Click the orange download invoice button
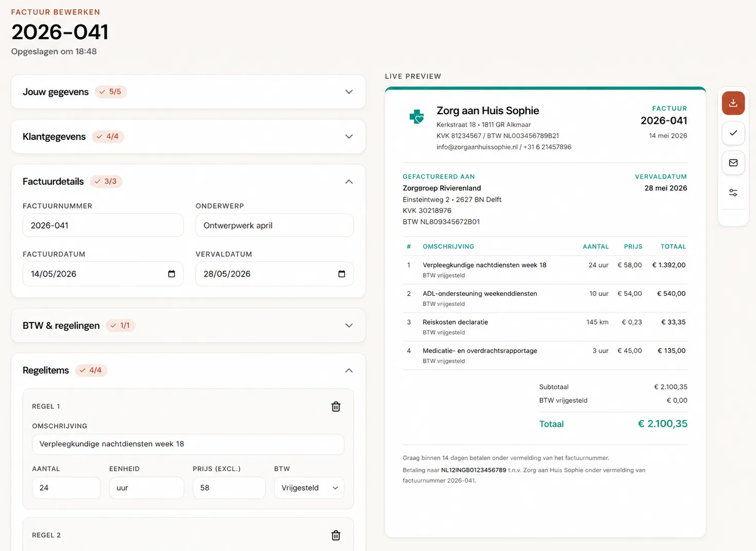This screenshot has width=756, height=551. 733,103
